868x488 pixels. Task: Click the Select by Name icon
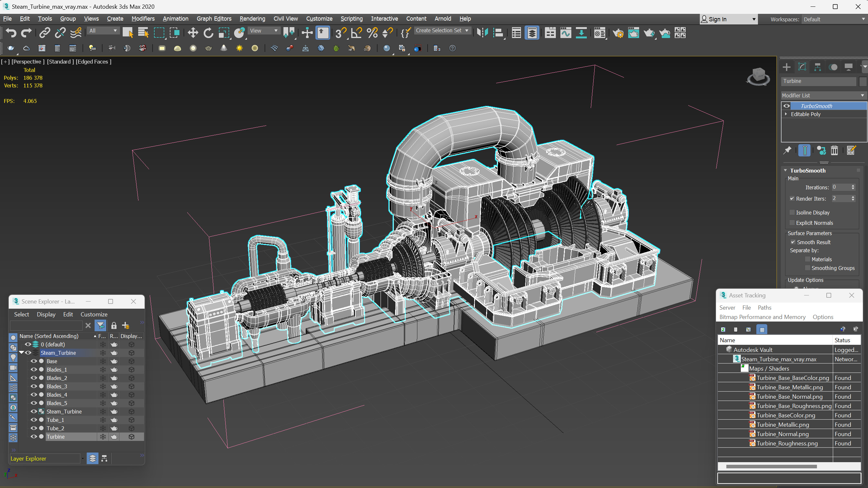(143, 33)
